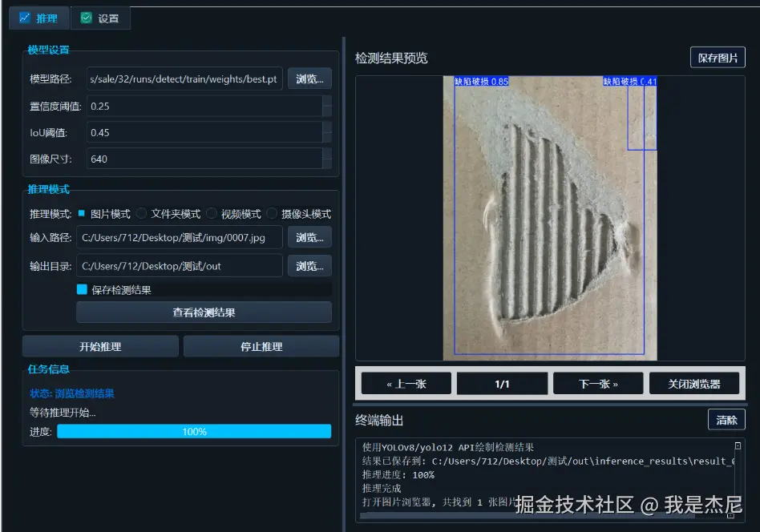Open results with 查看检测结果
The width and height of the screenshot is (760, 532).
[x=203, y=312]
